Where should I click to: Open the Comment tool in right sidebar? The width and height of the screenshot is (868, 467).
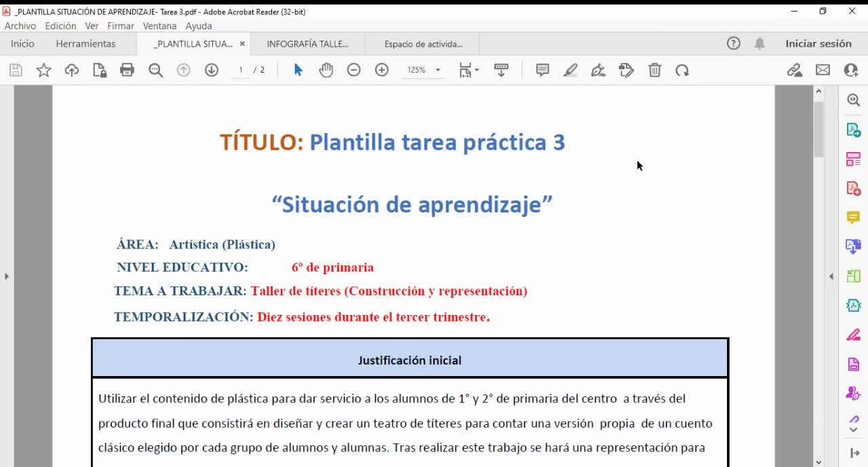click(853, 217)
